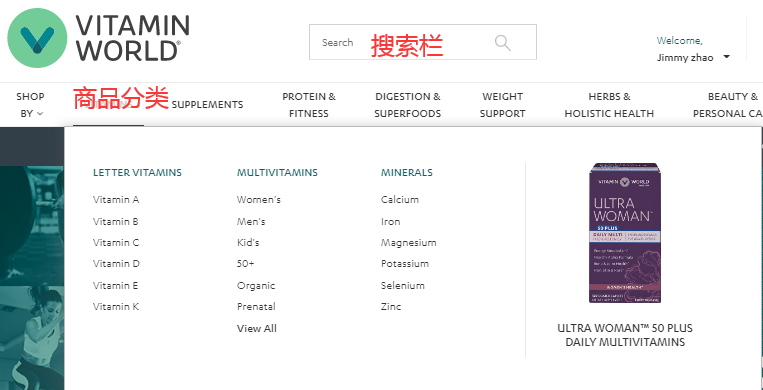763x390 pixels.
Task: Click the Minerals heading link
Action: point(407,172)
